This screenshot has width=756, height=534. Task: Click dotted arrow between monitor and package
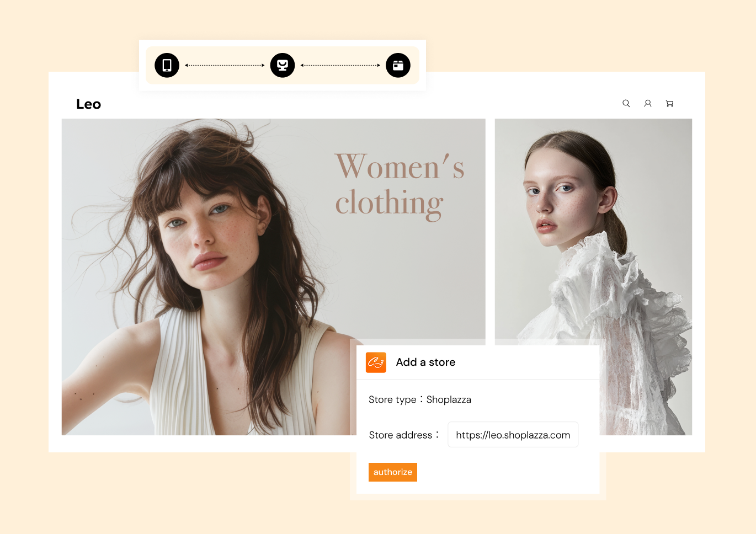pos(340,65)
